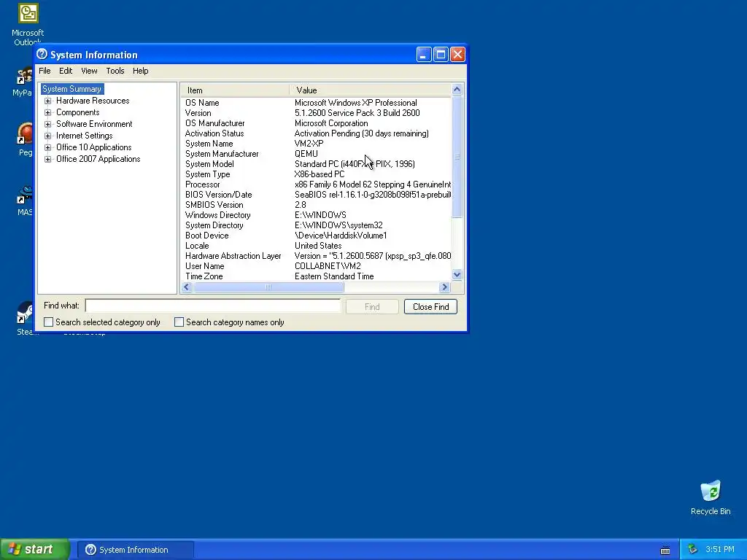Activate System Information taskbar button
The width and height of the screenshot is (747, 560).
click(x=136, y=550)
